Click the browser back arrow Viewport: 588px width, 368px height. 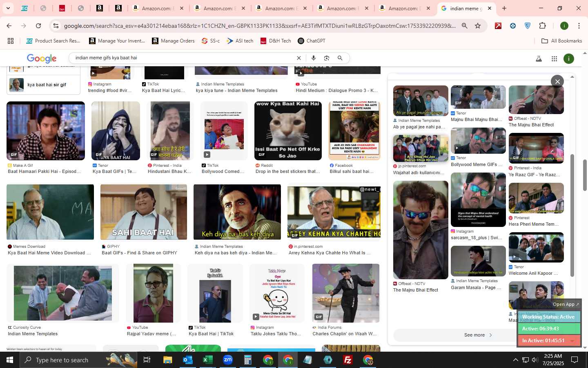9,26
